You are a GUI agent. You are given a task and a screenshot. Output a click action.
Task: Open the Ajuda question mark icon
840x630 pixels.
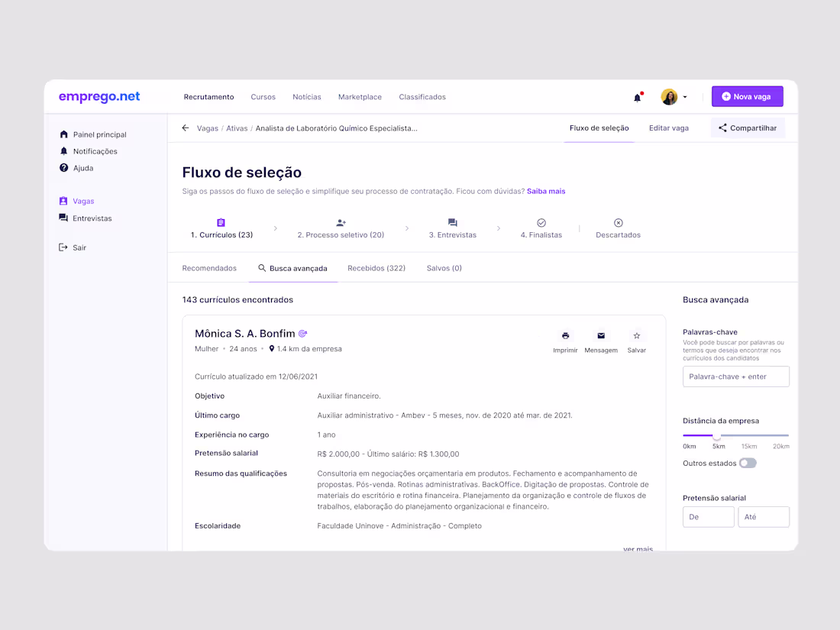(63, 167)
